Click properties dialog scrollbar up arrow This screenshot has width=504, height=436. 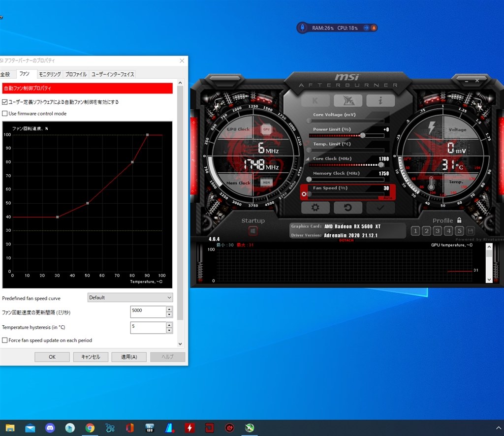[x=180, y=83]
